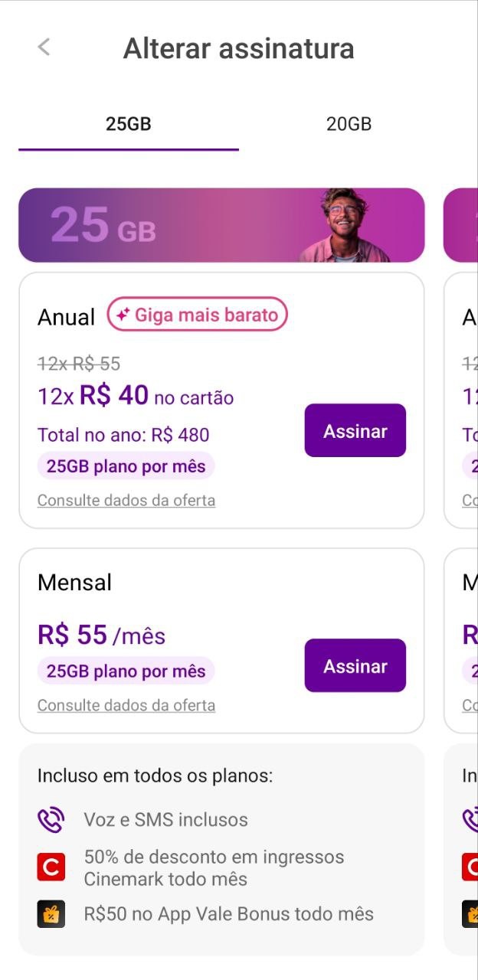Tap the 25GB plano por mês tag in Anual
The image size is (478, 980).
pyautogui.click(x=126, y=466)
